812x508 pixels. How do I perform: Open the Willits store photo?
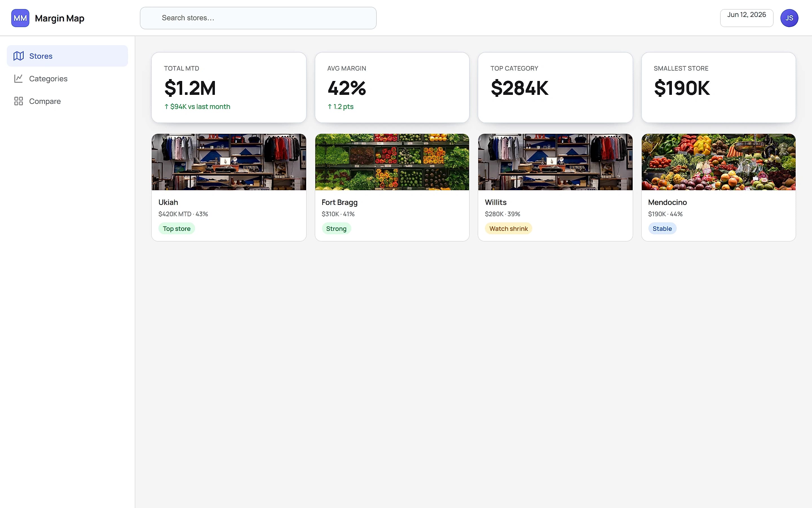[555, 162]
